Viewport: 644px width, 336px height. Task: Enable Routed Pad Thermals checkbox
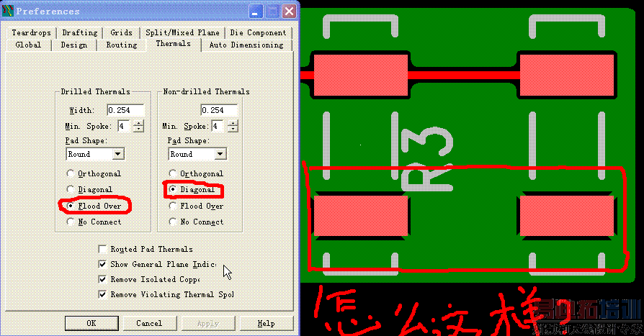click(103, 249)
